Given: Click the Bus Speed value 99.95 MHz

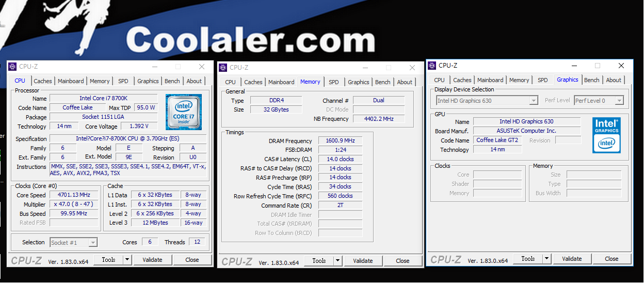Looking at the screenshot, I should pos(74,213).
